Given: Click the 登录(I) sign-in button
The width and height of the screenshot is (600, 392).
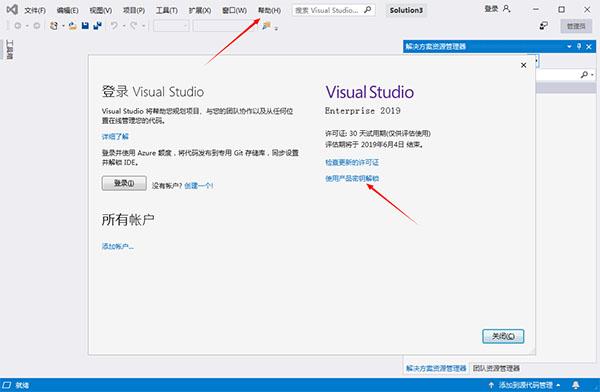Looking at the screenshot, I should 124,183.
